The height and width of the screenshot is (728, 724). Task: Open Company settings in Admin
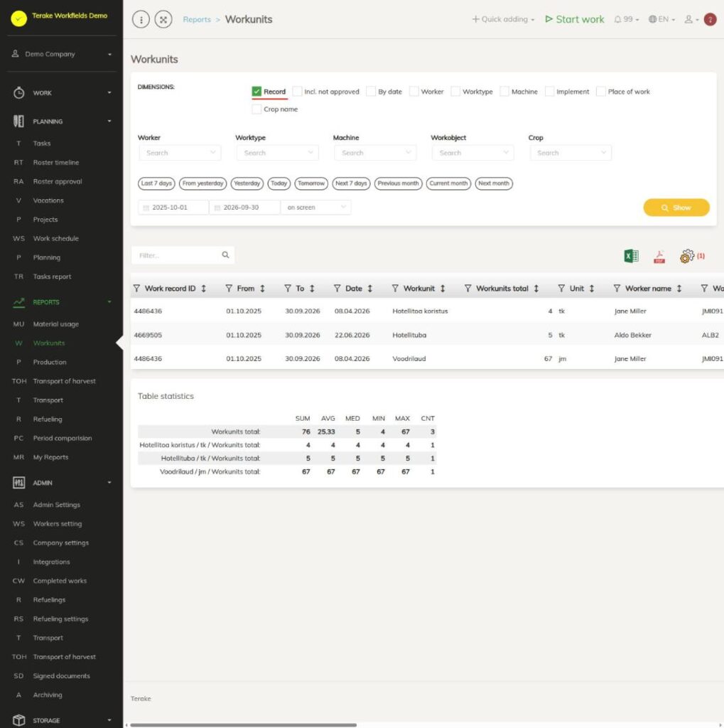click(61, 542)
